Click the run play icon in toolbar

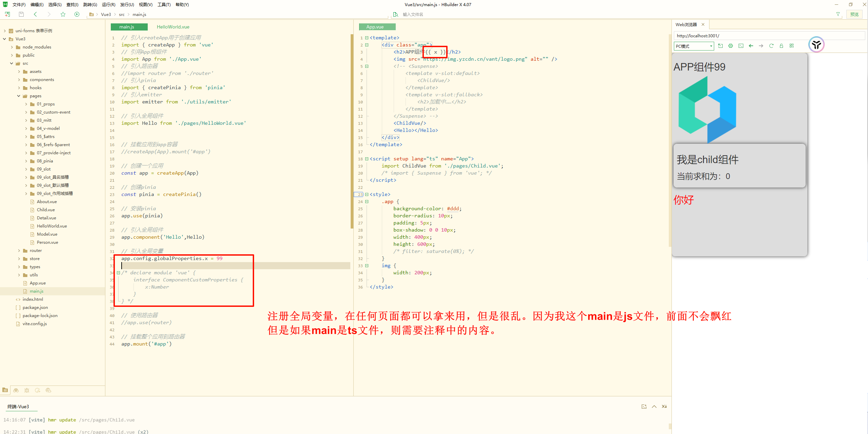[x=77, y=14]
